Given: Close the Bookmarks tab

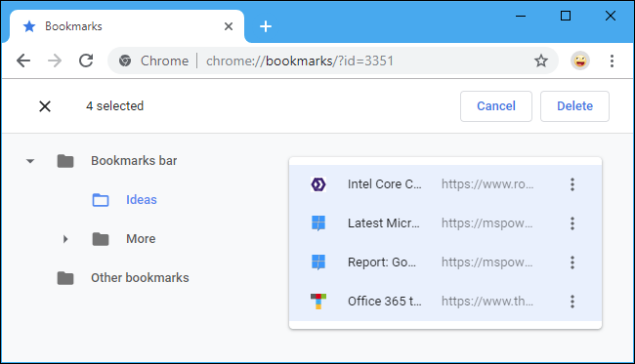Looking at the screenshot, I should (x=229, y=26).
